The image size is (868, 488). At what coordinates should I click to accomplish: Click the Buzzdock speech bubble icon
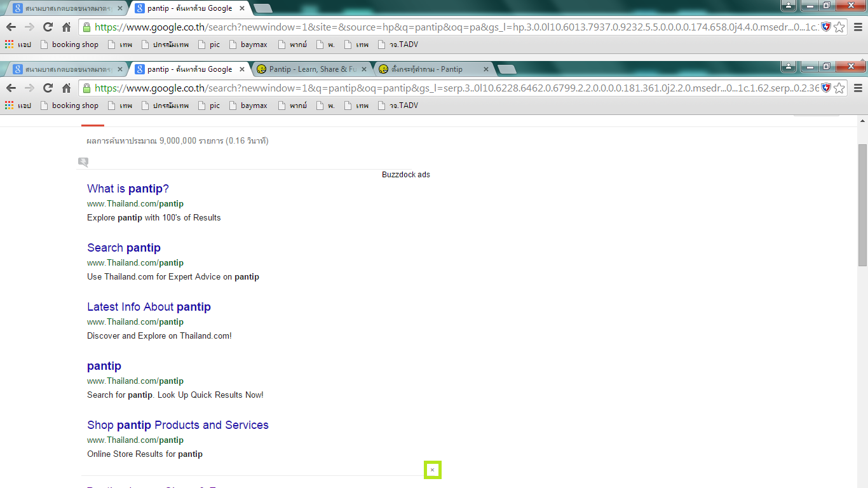[x=83, y=163]
